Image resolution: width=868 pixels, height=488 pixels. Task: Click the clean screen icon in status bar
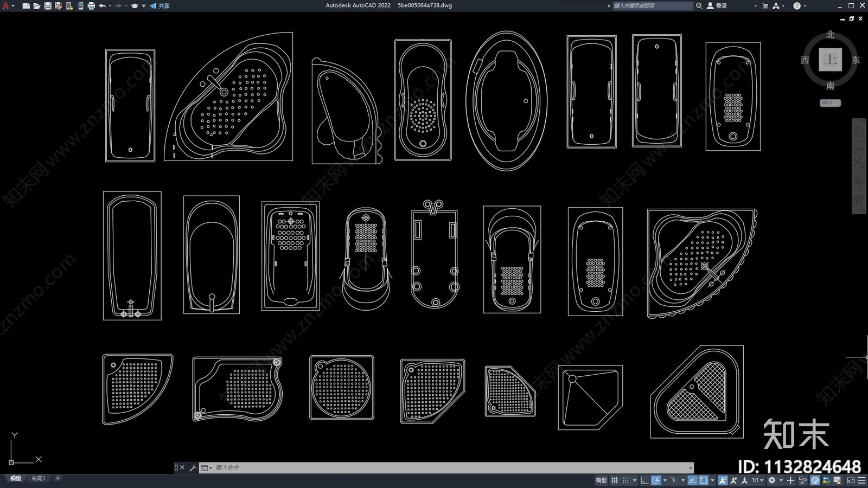pos(851,480)
